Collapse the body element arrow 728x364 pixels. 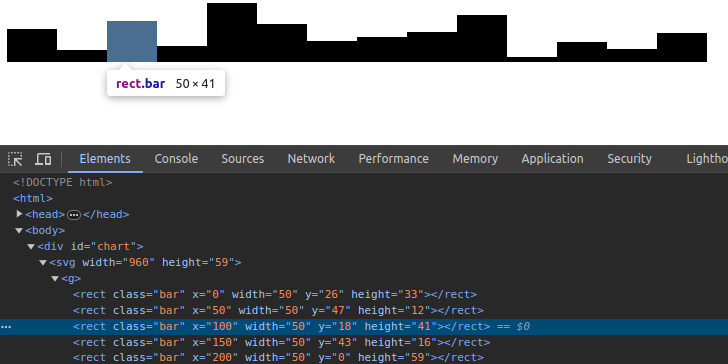pos(19,230)
